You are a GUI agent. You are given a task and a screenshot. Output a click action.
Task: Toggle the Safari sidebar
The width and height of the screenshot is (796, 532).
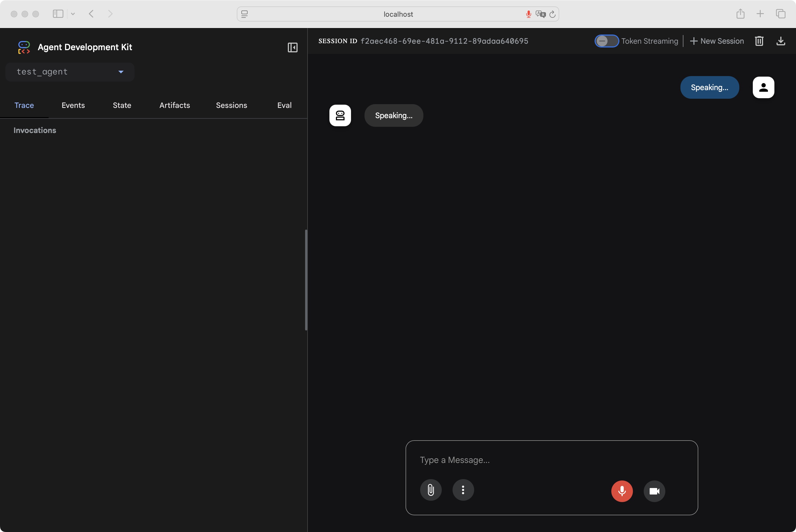[x=58, y=13]
